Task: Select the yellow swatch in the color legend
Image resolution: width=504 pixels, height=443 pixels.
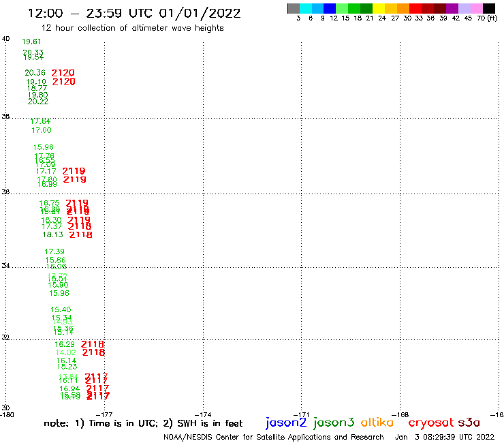Action: tap(379, 8)
